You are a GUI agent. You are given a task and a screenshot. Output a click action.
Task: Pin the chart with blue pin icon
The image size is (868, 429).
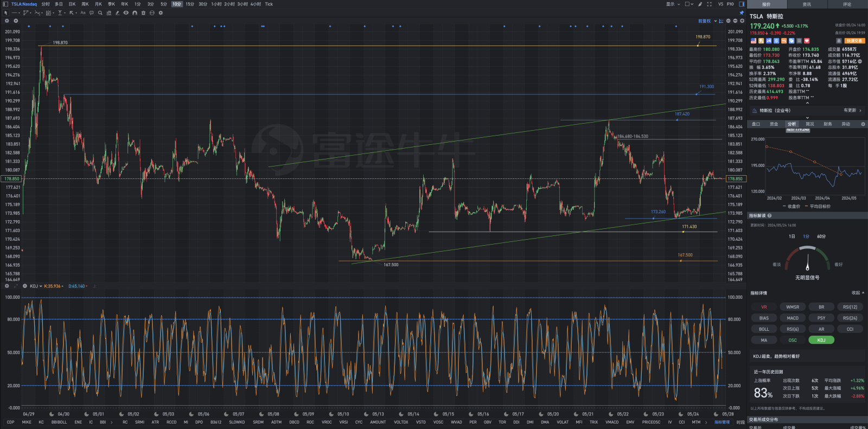742,12
